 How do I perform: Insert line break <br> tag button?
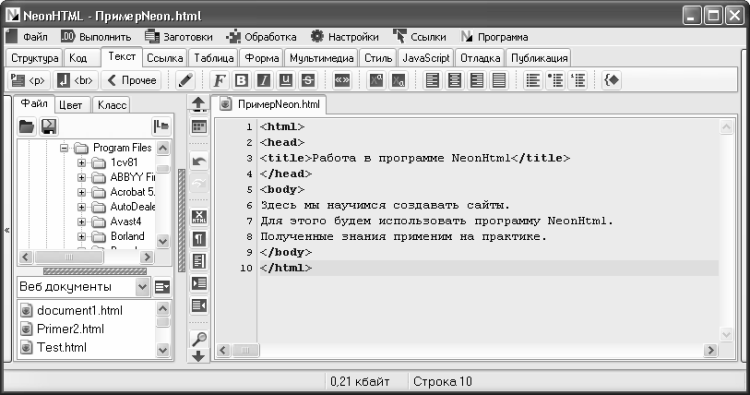click(77, 80)
